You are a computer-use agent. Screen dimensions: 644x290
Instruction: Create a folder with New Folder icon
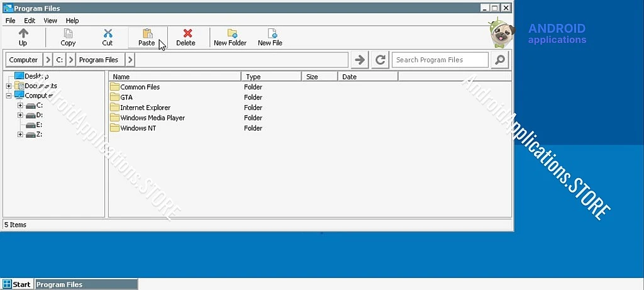pyautogui.click(x=231, y=34)
